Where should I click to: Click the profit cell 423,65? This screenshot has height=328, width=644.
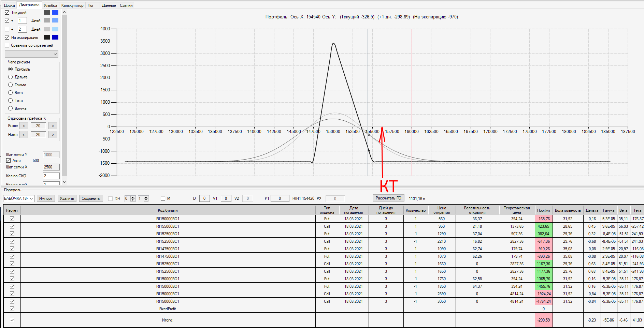[x=544, y=226]
